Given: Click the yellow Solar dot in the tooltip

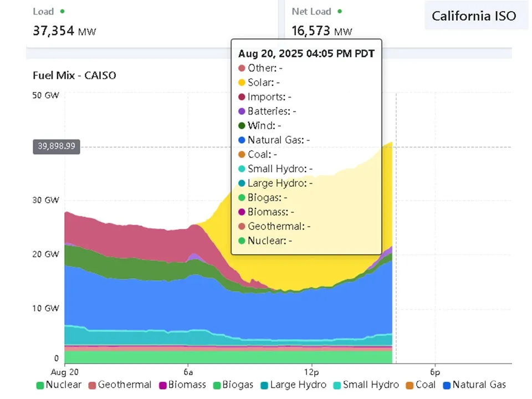Looking at the screenshot, I should click(242, 83).
